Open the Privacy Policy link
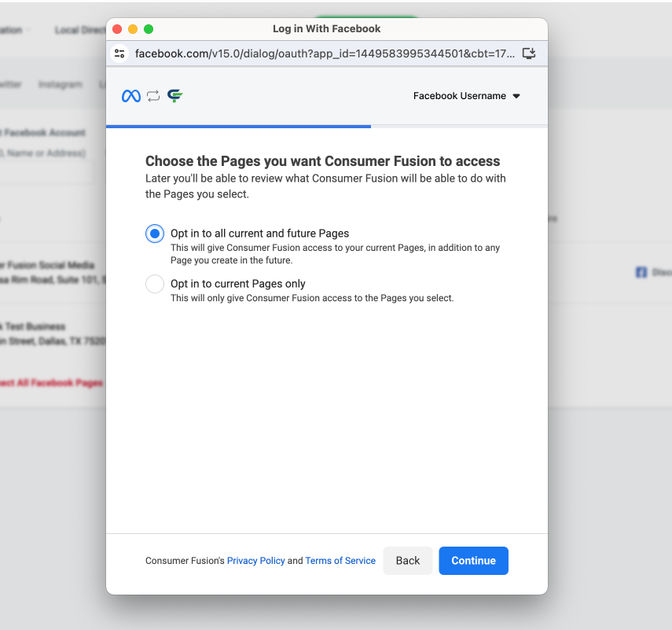Screen dimensions: 672x630 [x=256, y=561]
